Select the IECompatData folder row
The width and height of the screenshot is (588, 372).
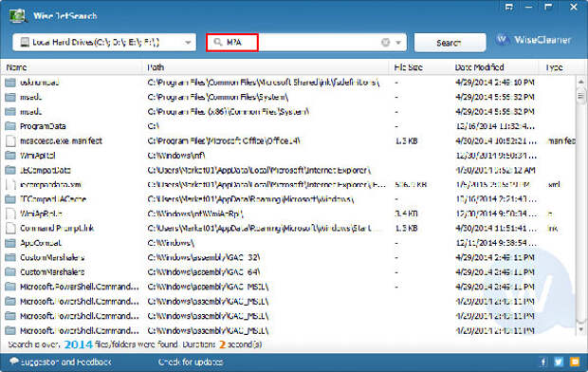point(288,170)
